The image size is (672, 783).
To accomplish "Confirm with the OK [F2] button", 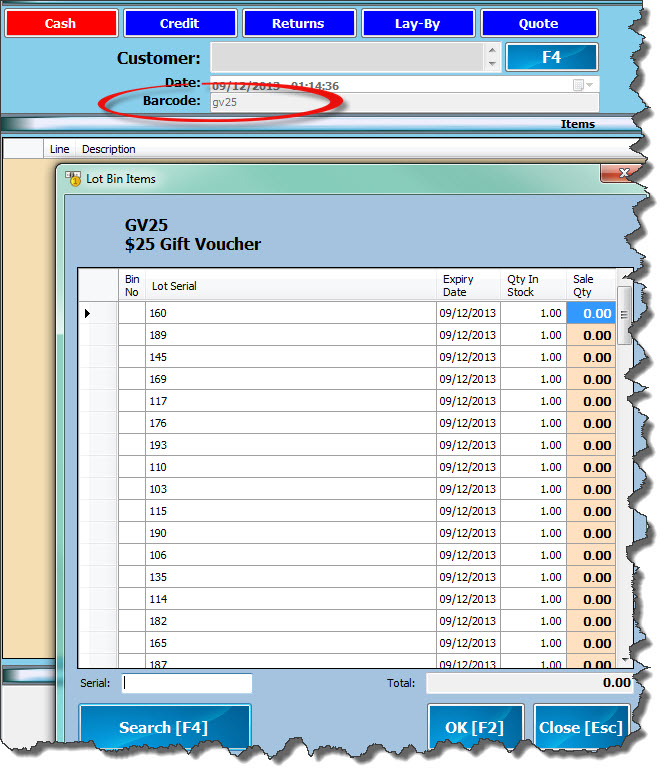I will pos(475,727).
